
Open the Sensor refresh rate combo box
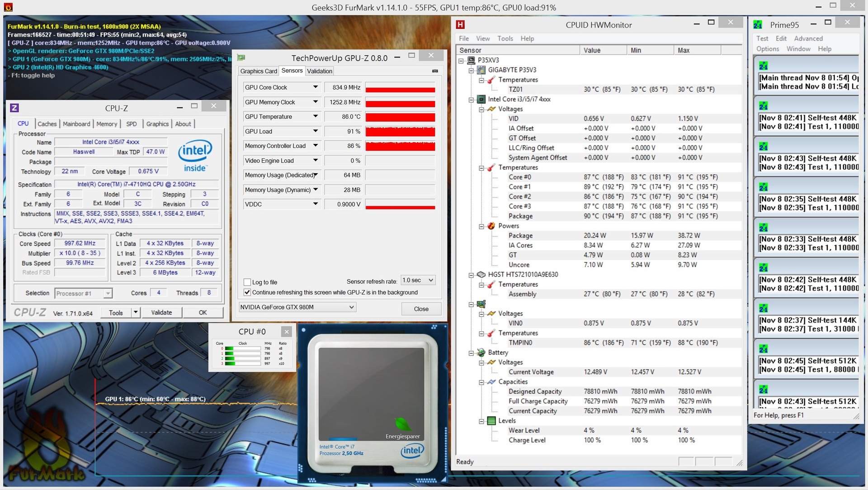tap(418, 280)
